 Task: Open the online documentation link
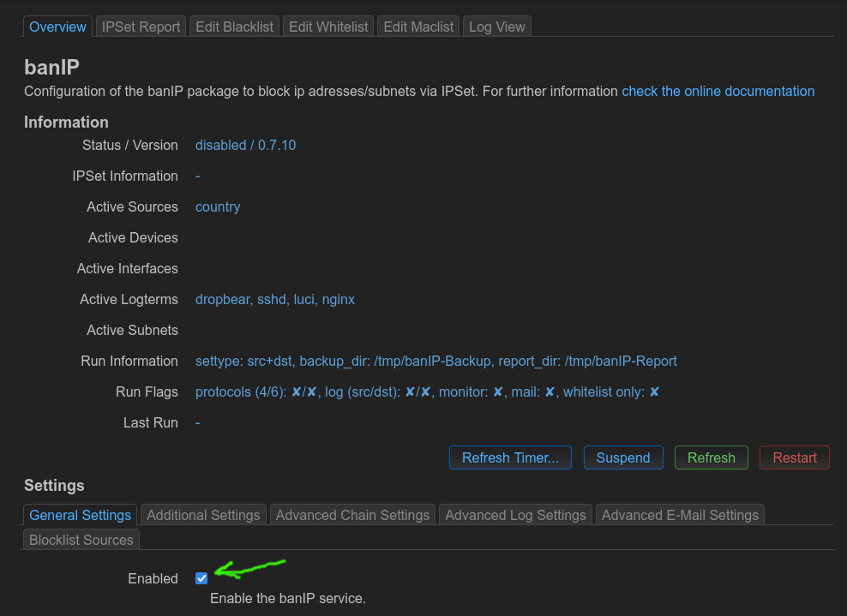point(718,91)
